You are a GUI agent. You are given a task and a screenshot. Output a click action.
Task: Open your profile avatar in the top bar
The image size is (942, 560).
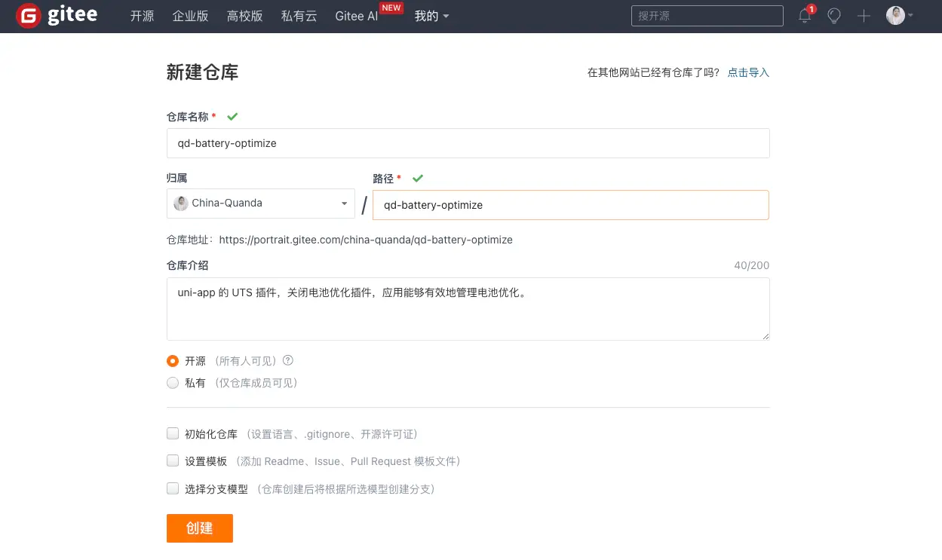click(897, 15)
